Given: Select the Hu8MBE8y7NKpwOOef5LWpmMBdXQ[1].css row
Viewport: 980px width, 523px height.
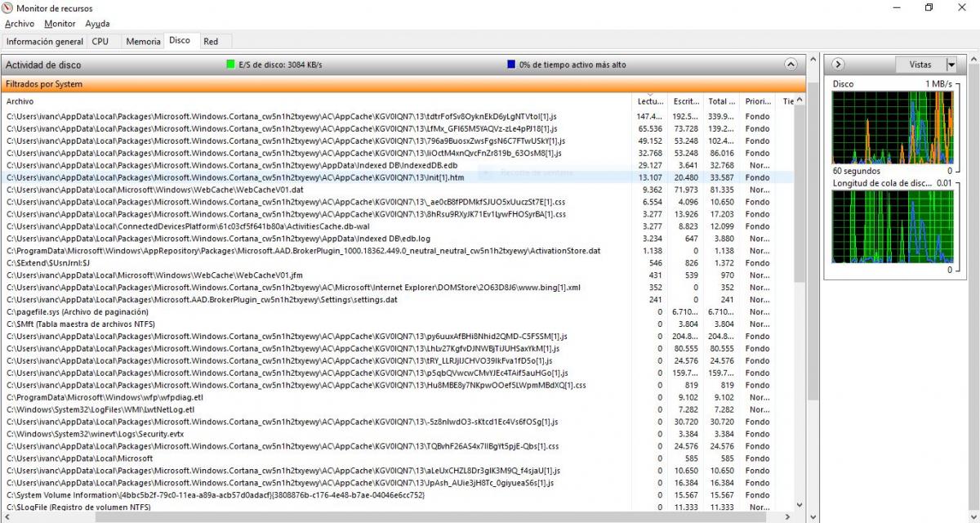Looking at the screenshot, I should [x=398, y=386].
